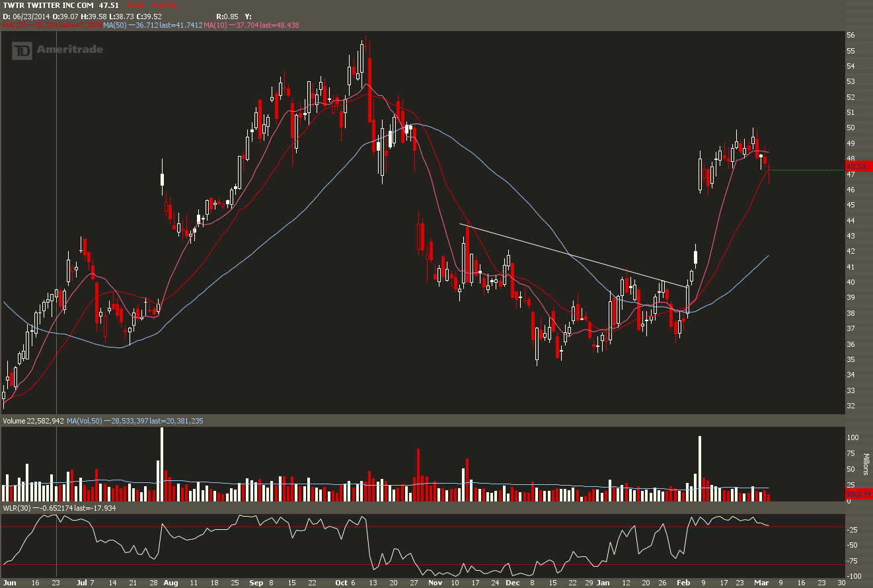
Task: Click the 44 price level on the axis
Action: [851, 221]
